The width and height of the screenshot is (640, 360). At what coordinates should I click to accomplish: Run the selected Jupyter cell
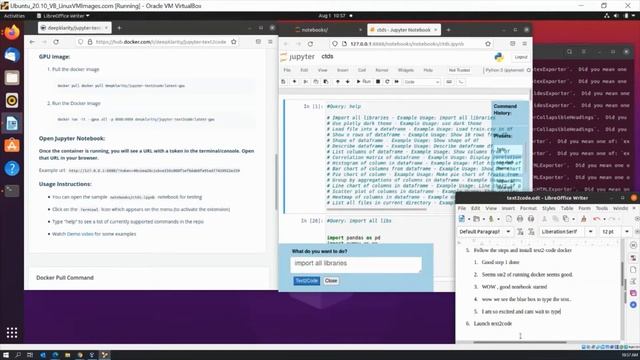pyautogui.click(x=363, y=82)
